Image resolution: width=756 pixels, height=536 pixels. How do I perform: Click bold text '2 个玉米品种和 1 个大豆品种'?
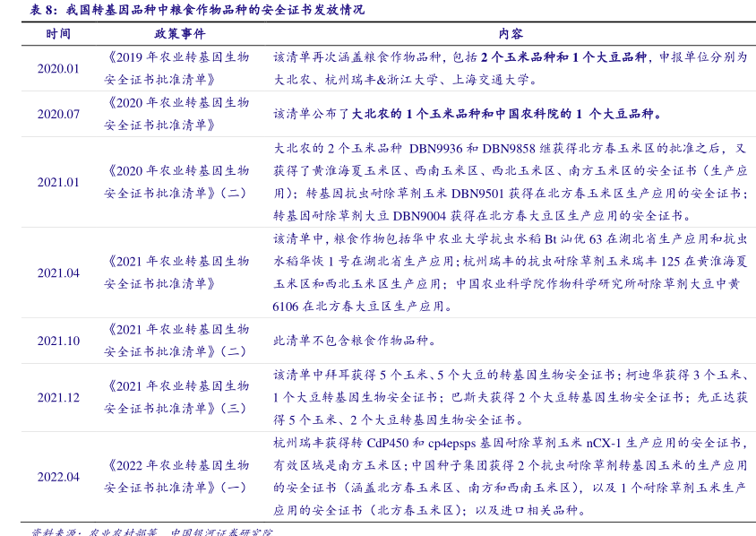[563, 56]
